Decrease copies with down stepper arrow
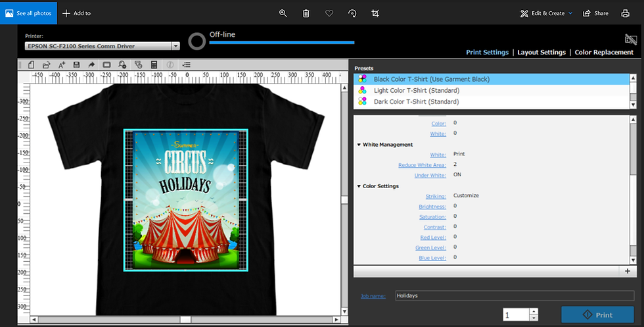The image size is (644, 327). (534, 318)
